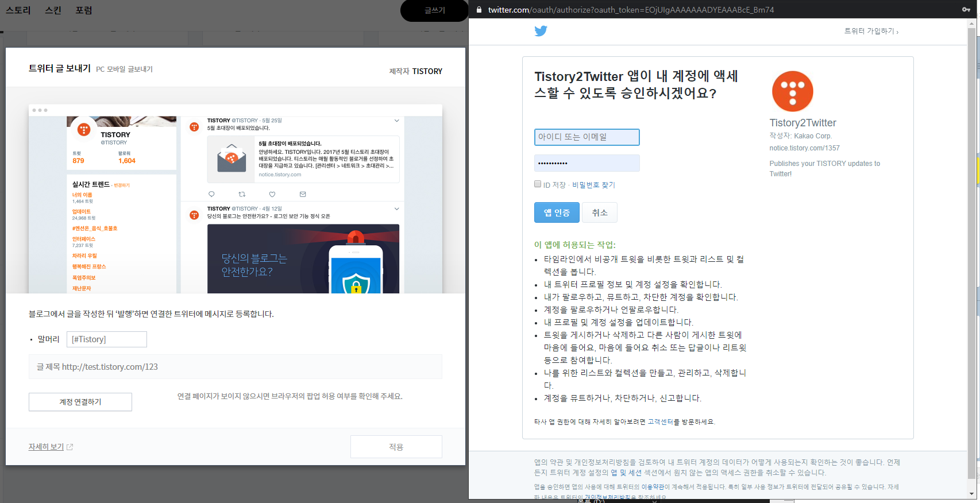
Task: Toggle the ID 저장 checkbox
Action: click(538, 184)
